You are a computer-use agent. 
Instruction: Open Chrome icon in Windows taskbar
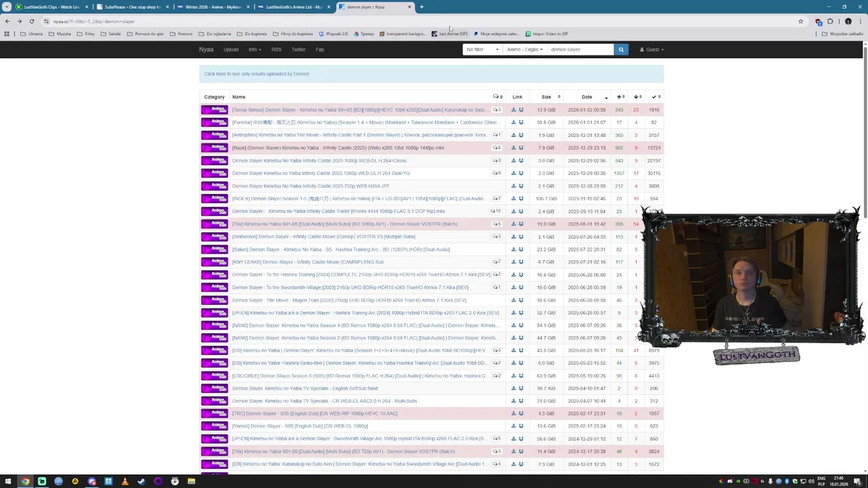25,481
